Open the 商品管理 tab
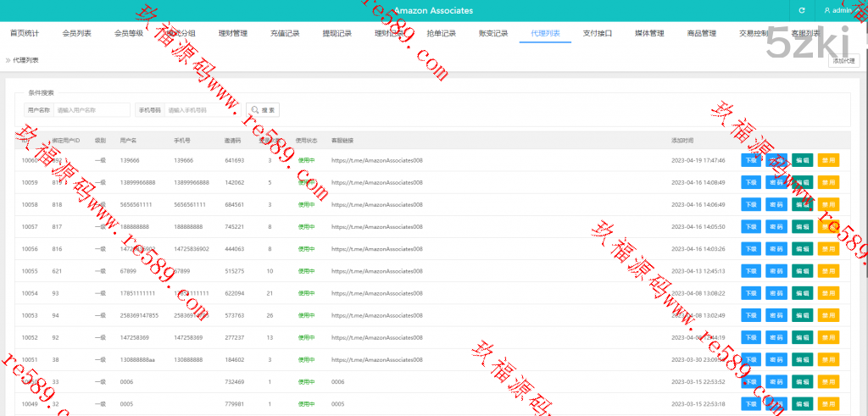 (702, 34)
